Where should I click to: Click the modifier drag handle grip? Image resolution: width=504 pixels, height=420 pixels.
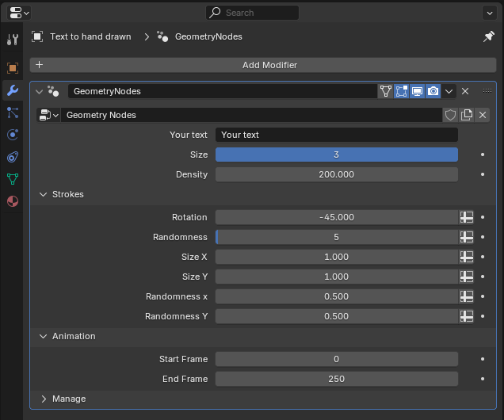click(x=487, y=91)
